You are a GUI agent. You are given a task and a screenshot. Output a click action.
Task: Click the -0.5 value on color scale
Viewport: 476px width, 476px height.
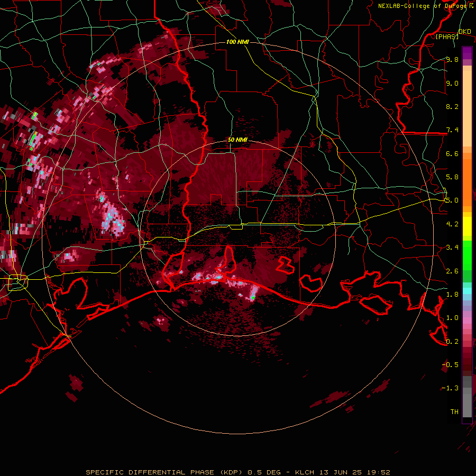[x=450, y=365]
